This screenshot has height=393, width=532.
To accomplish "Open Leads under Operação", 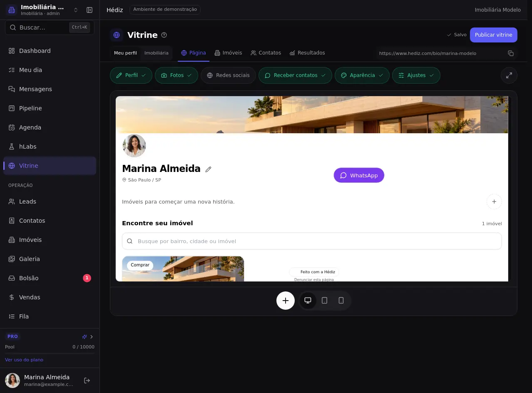I will [50, 201].
